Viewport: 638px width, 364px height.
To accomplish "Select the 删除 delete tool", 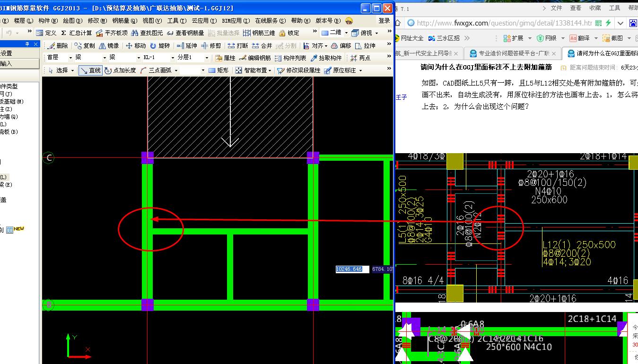I will tap(58, 45).
